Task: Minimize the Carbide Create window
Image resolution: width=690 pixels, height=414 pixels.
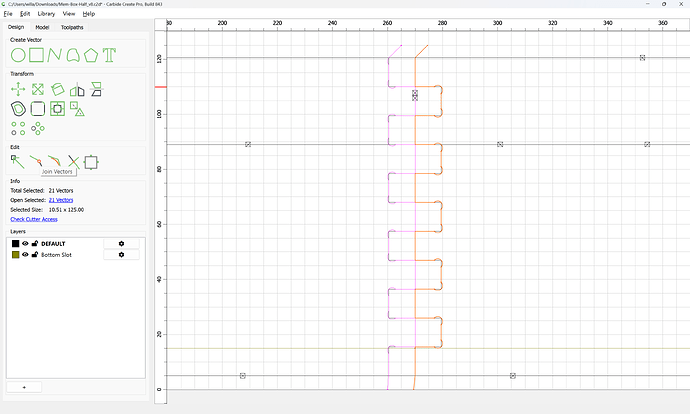Action: [x=648, y=4]
